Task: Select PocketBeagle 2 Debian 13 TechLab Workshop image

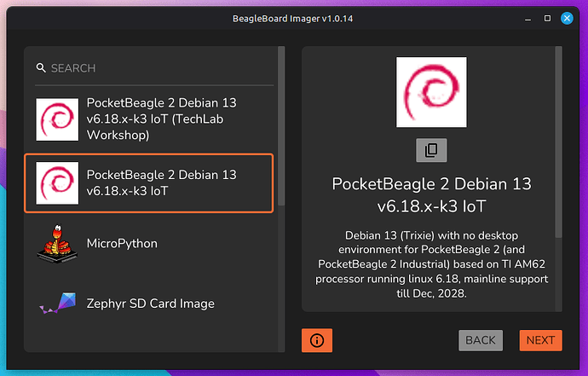Action: tap(149, 119)
